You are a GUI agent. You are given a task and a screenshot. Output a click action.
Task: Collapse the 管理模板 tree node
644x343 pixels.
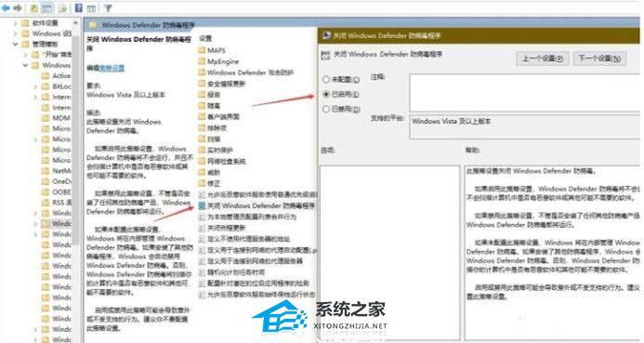tap(15, 44)
